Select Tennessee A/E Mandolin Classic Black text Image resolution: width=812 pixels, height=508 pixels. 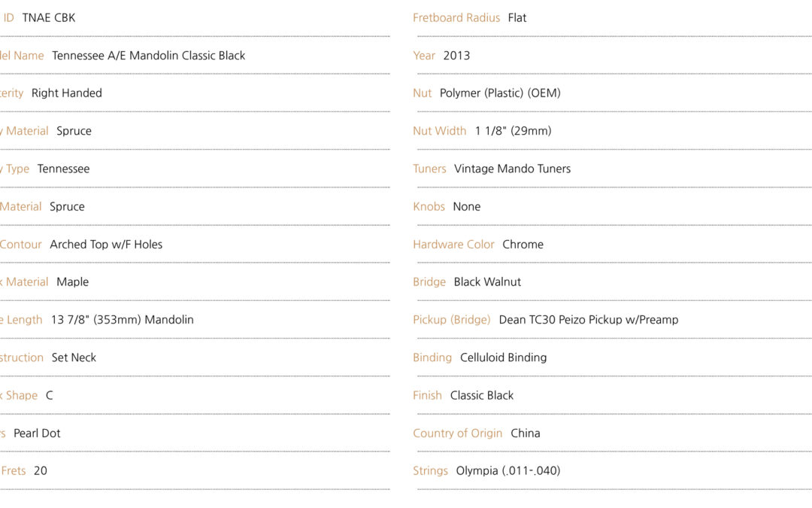click(149, 56)
